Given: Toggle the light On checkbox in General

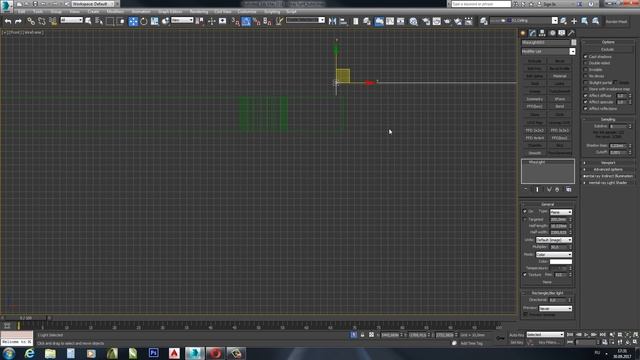Looking at the screenshot, I should point(525,211).
